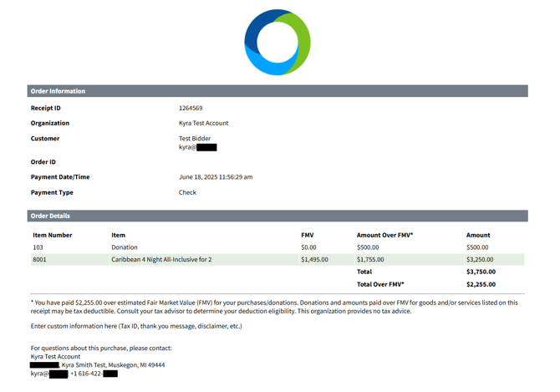This screenshot has height=392, width=560.
Task: Click the contact phone number starting +1 616
Action: point(94,374)
